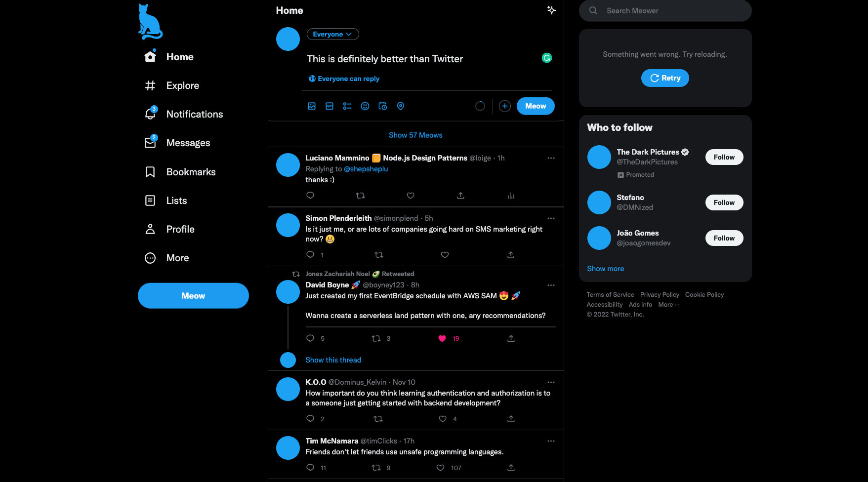Click the sparkle top meows icon
Screen dimensions: 868x482
point(551,10)
